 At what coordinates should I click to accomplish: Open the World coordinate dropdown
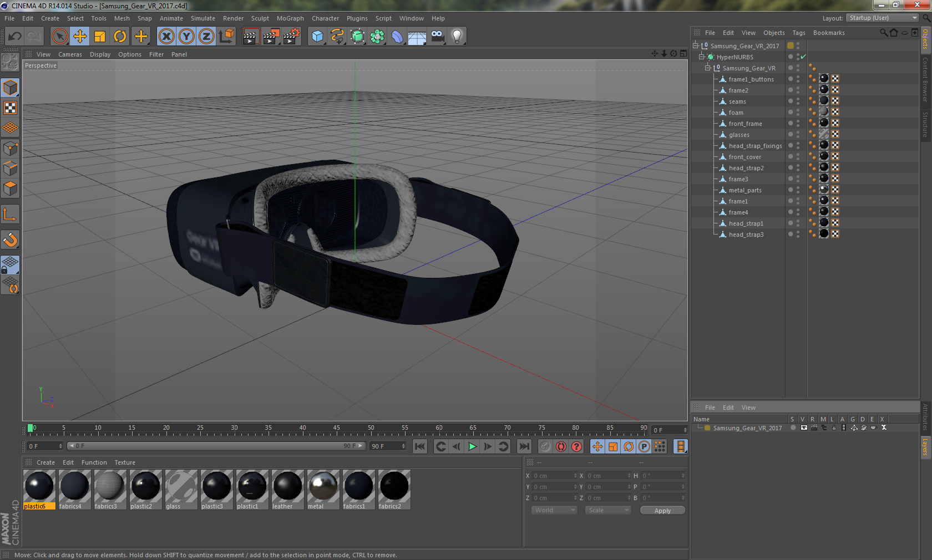tap(554, 510)
